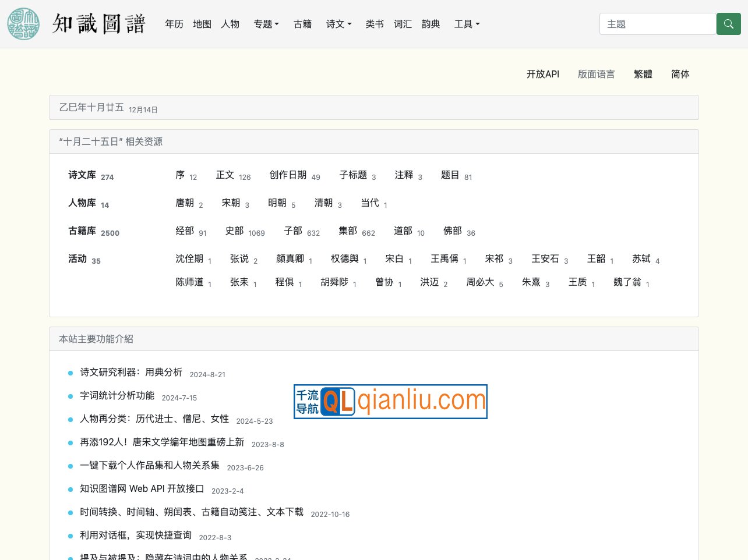Viewport: 748px width, 560px height.
Task: Open the 年历 menu item
Action: [x=174, y=24]
